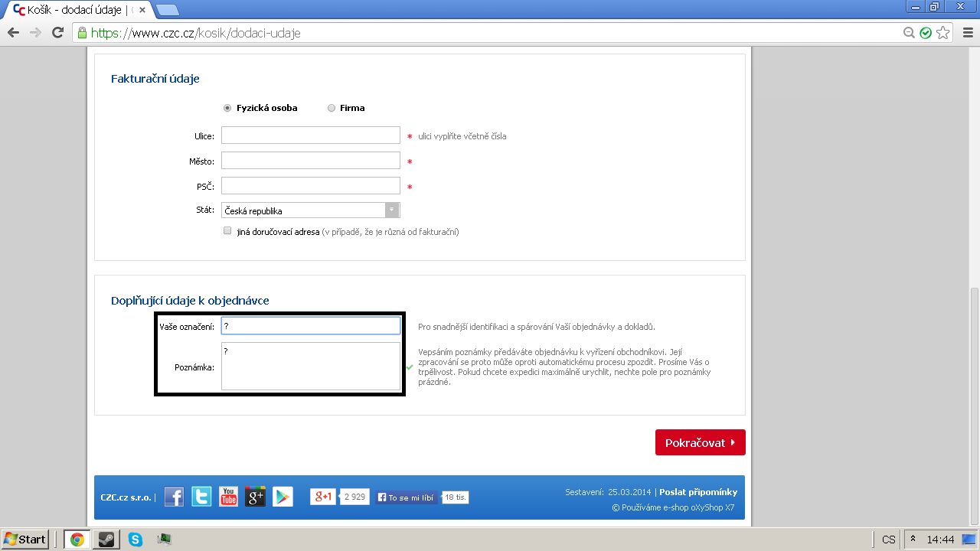
Task: Click the page vertical scrollbar thumb
Action: pyautogui.click(x=974, y=406)
